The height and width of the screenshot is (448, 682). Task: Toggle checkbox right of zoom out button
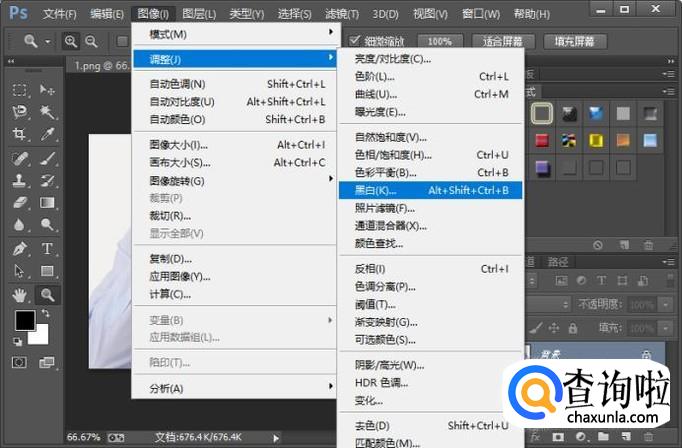coord(122,41)
